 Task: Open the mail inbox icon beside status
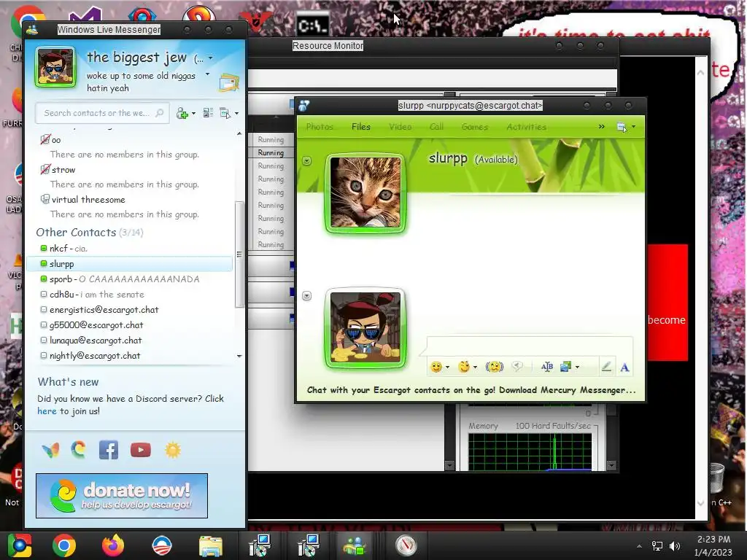[228, 82]
